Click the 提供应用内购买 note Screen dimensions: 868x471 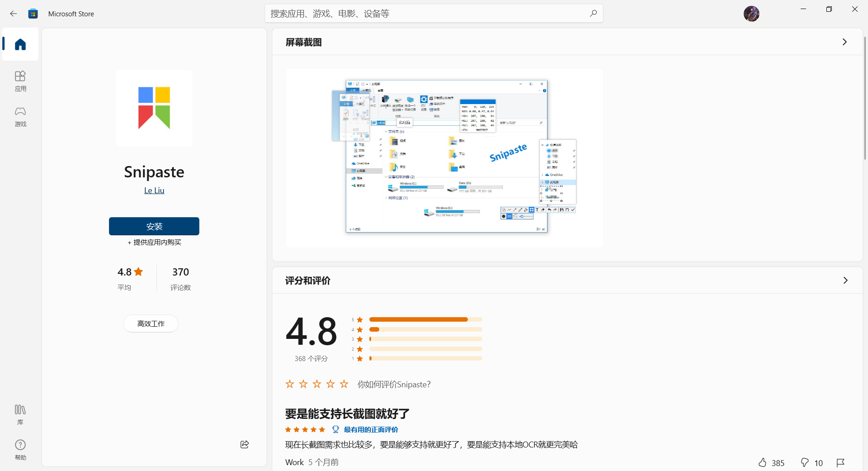(x=154, y=242)
